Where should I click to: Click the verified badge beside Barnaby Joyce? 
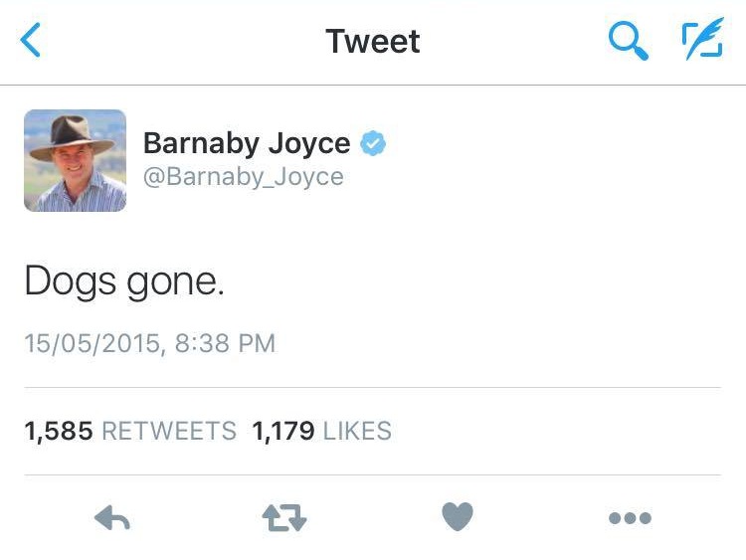click(x=373, y=143)
